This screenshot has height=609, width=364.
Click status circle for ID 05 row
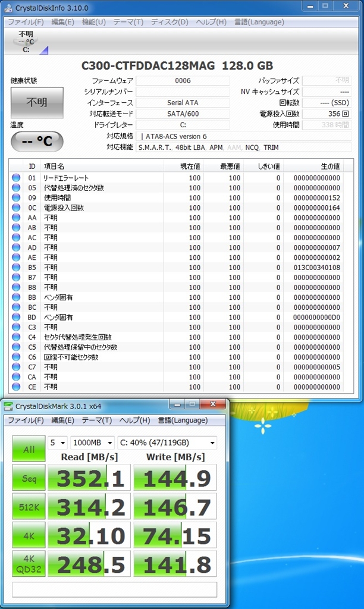pos(16,187)
